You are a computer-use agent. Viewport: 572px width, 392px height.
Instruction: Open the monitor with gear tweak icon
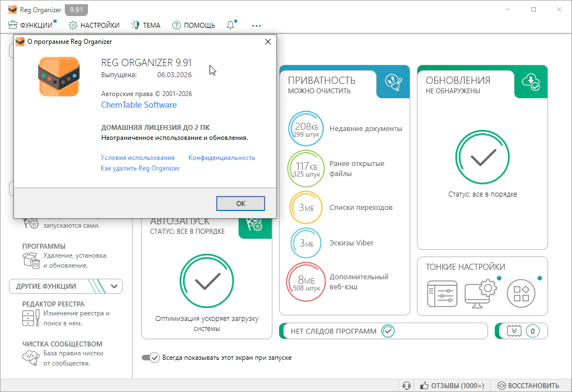coord(480,293)
